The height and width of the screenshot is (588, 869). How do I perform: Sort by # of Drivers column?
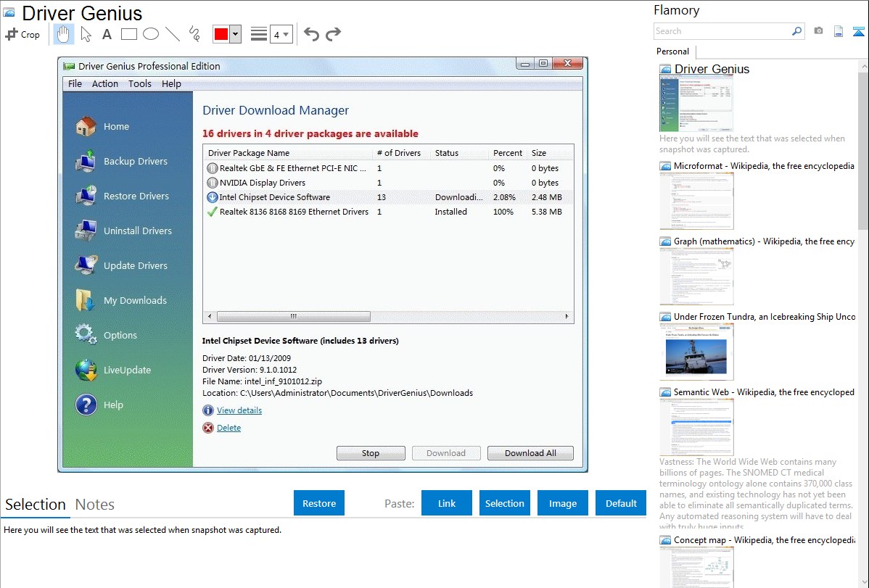(401, 153)
